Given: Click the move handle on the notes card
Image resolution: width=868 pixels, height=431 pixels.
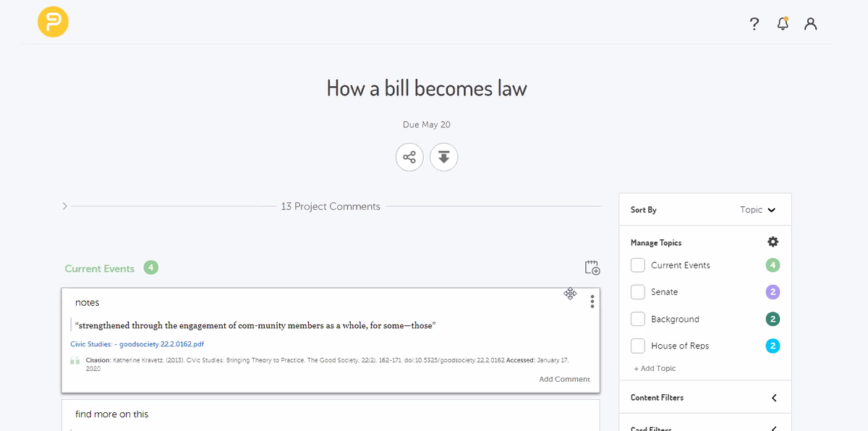Looking at the screenshot, I should point(570,293).
